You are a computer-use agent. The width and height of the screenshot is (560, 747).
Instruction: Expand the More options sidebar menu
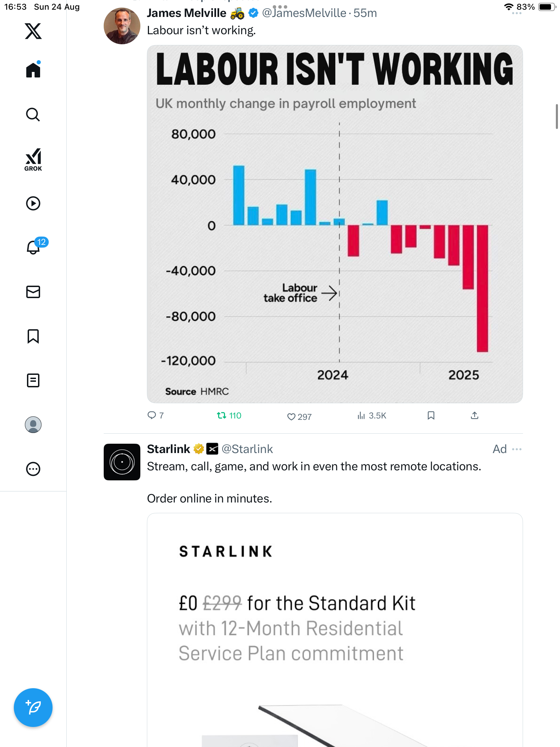[x=33, y=469]
